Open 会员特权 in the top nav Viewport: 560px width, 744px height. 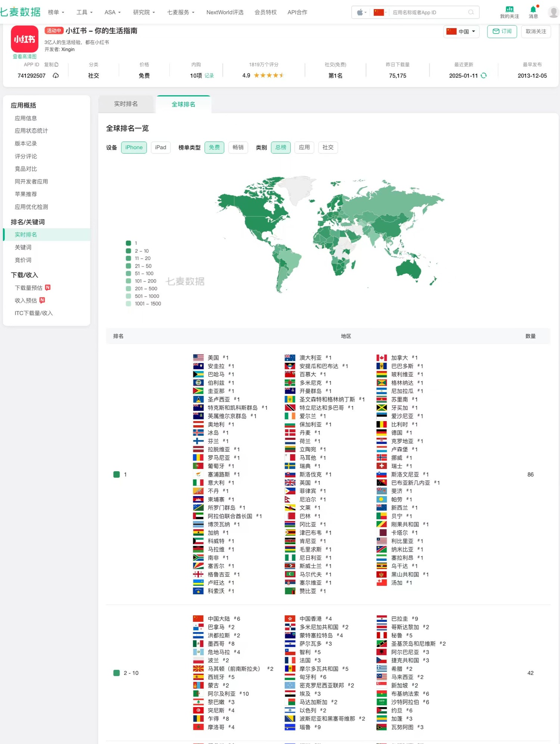tap(265, 12)
